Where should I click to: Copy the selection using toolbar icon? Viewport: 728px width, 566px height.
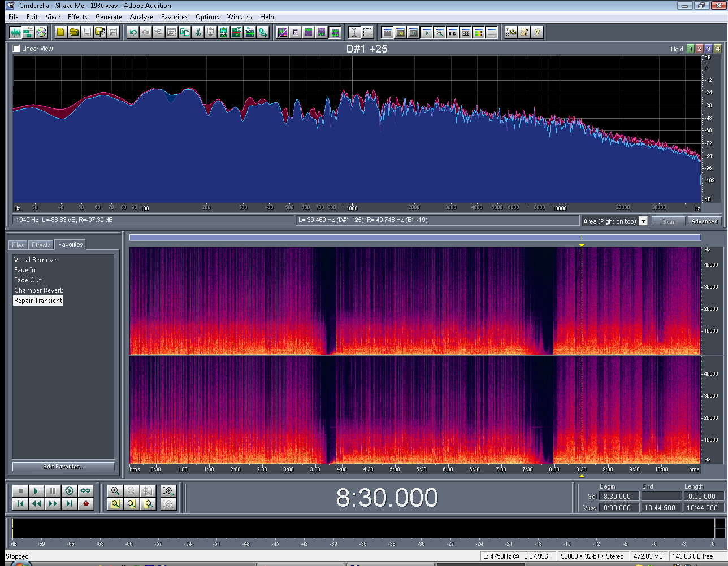pyautogui.click(x=185, y=32)
